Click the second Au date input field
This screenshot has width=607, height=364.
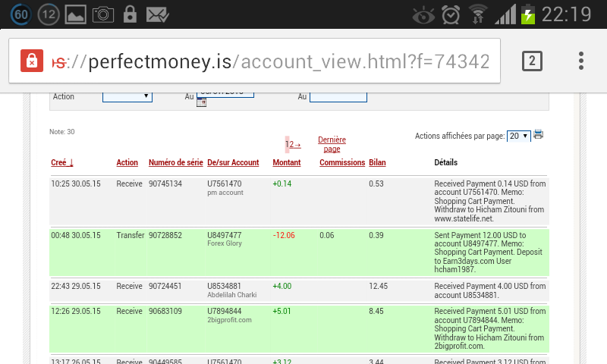click(338, 96)
